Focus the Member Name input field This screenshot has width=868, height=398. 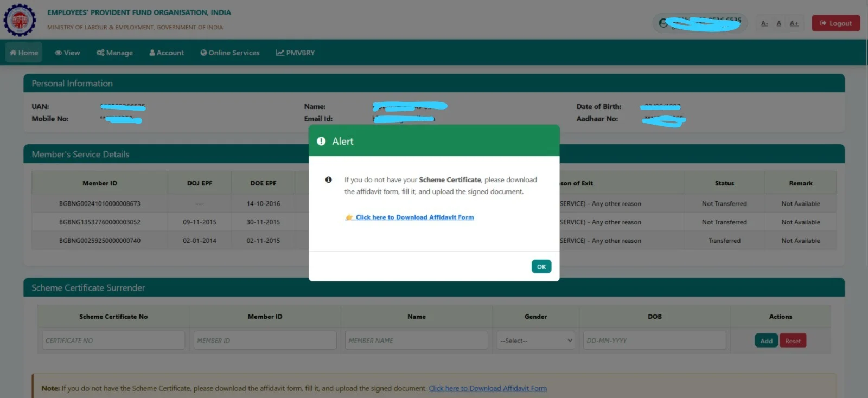tap(416, 341)
